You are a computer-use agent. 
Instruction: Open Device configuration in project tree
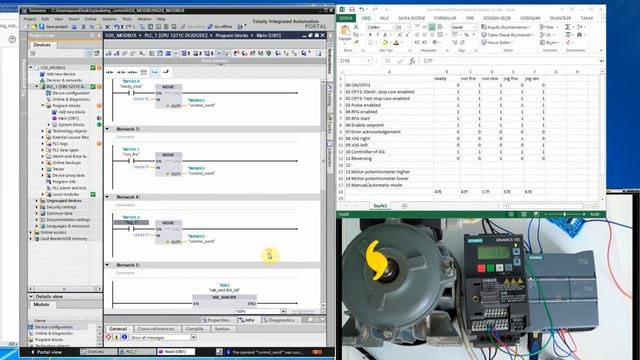[x=71, y=93]
